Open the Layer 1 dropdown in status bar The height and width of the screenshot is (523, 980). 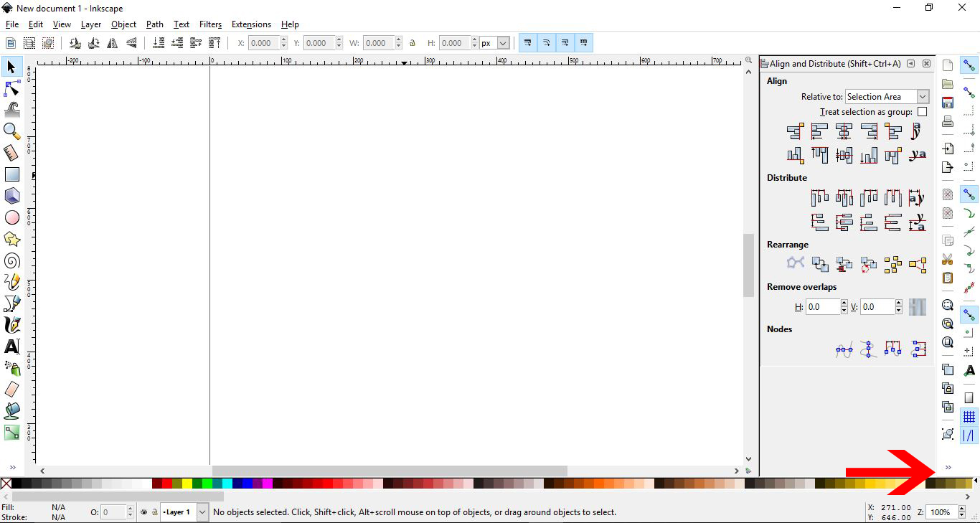184,512
